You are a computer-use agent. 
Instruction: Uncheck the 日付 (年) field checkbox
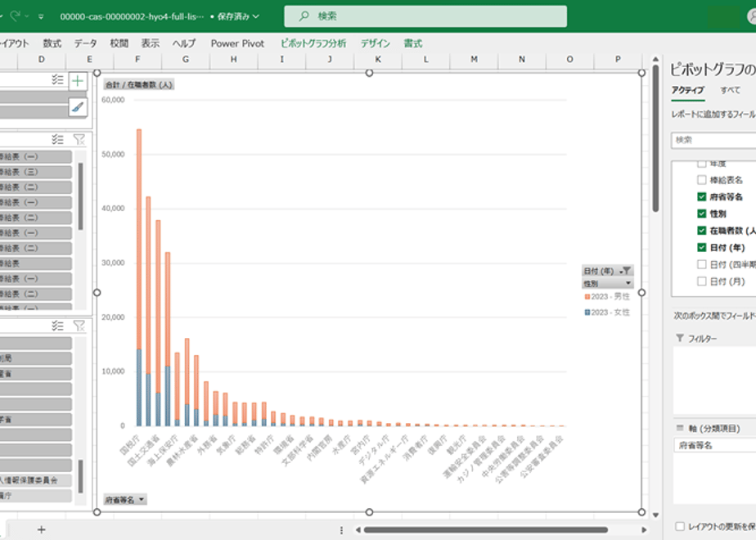coord(701,247)
